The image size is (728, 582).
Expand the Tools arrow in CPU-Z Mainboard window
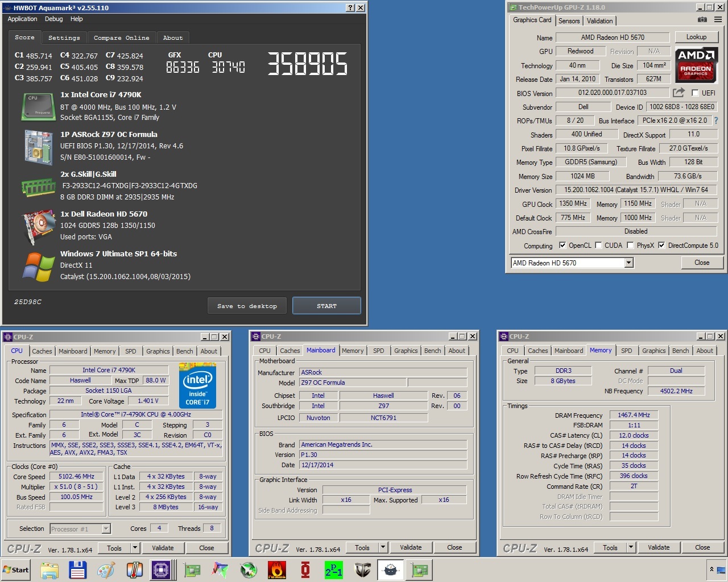383,547
